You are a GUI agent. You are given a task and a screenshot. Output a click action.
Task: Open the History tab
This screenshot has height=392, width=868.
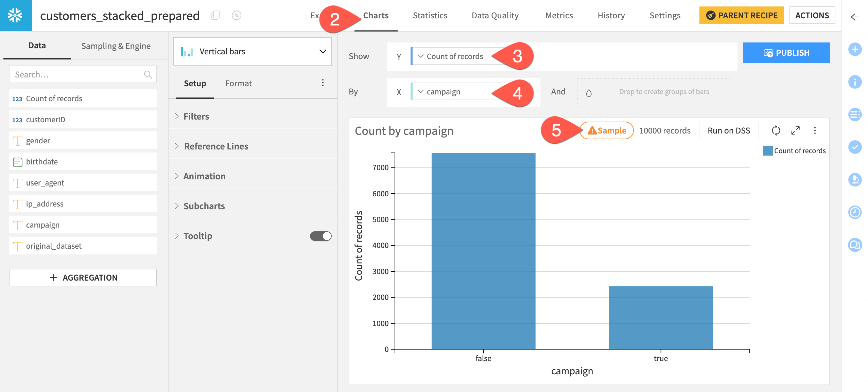coord(611,16)
